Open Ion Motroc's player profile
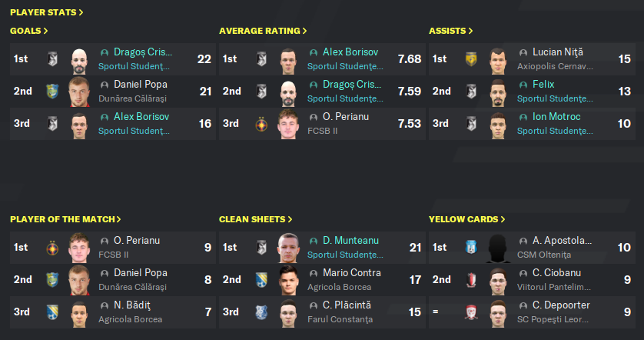This screenshot has height=340, width=644. point(556,117)
